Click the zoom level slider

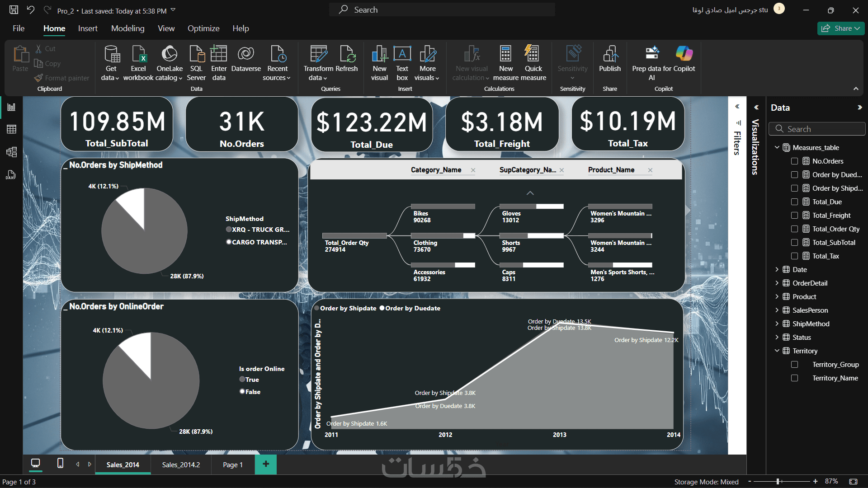[778, 482]
